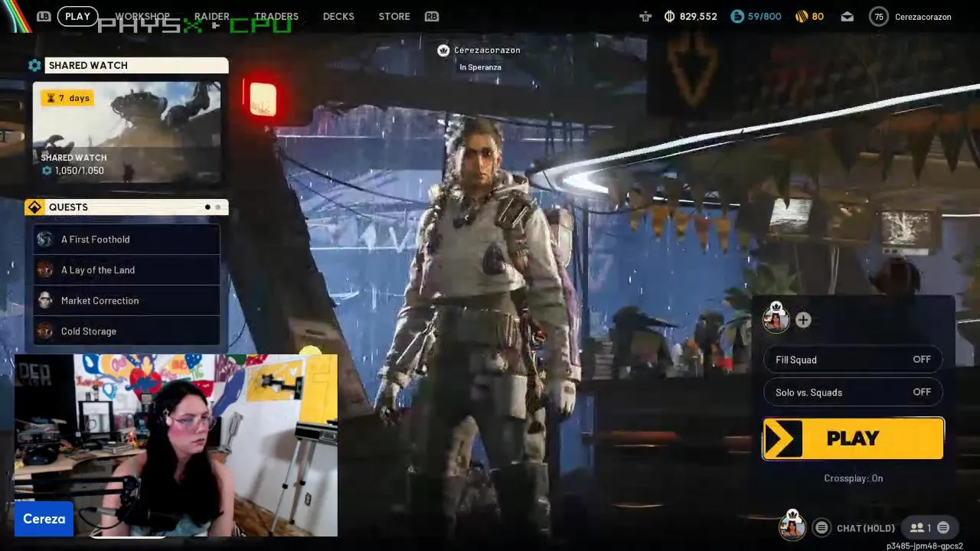Switch to the second Quests page dot
Screen dimensions: 980x551
(x=218, y=207)
